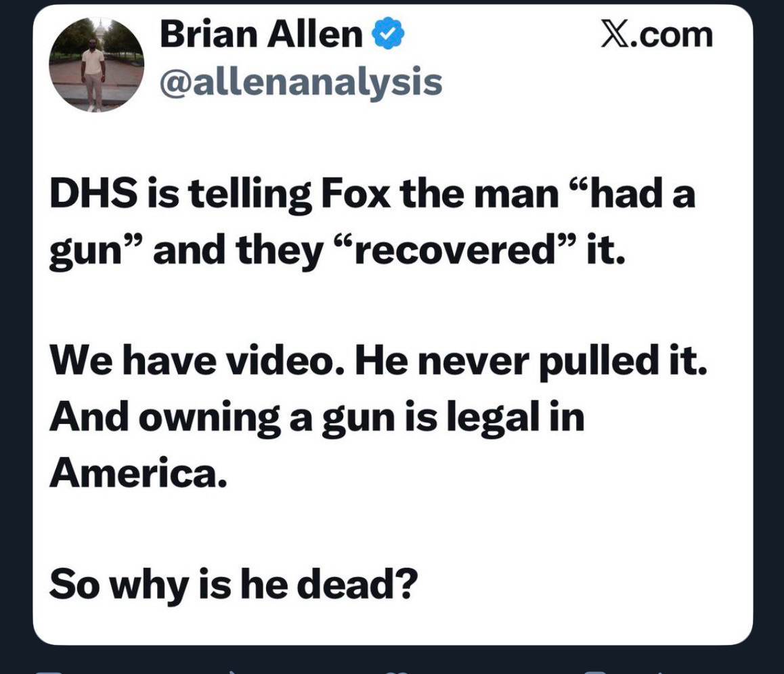Click the X logo in X.com
Viewport: 784px width, 674px height.
615,35
